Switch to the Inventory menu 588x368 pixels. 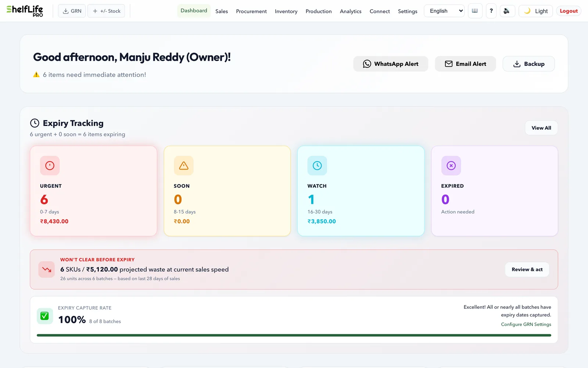[x=286, y=11]
